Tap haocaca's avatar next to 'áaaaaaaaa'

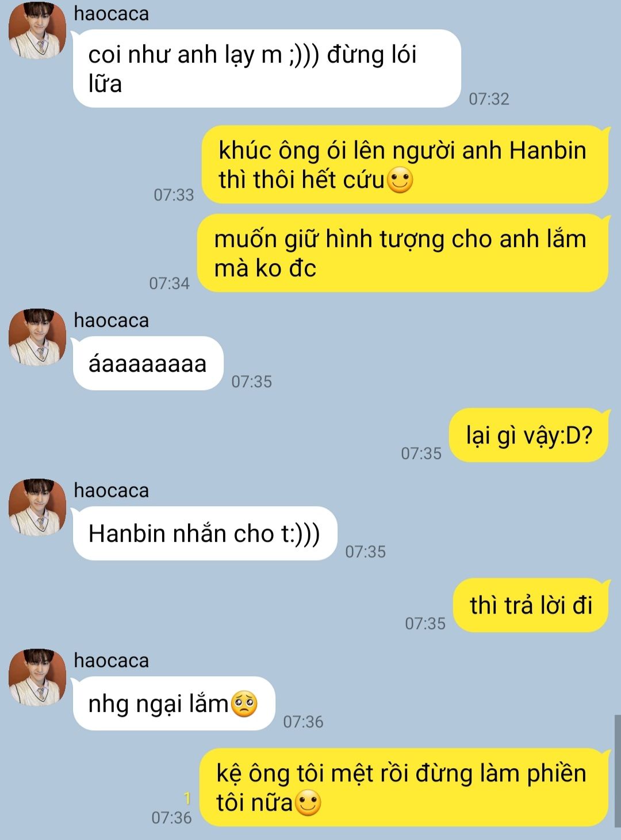(37, 337)
